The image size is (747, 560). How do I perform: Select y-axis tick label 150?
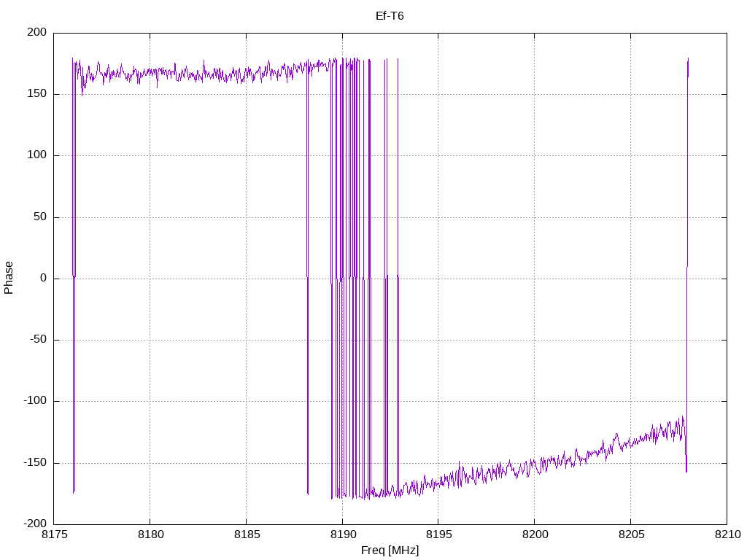[37, 94]
